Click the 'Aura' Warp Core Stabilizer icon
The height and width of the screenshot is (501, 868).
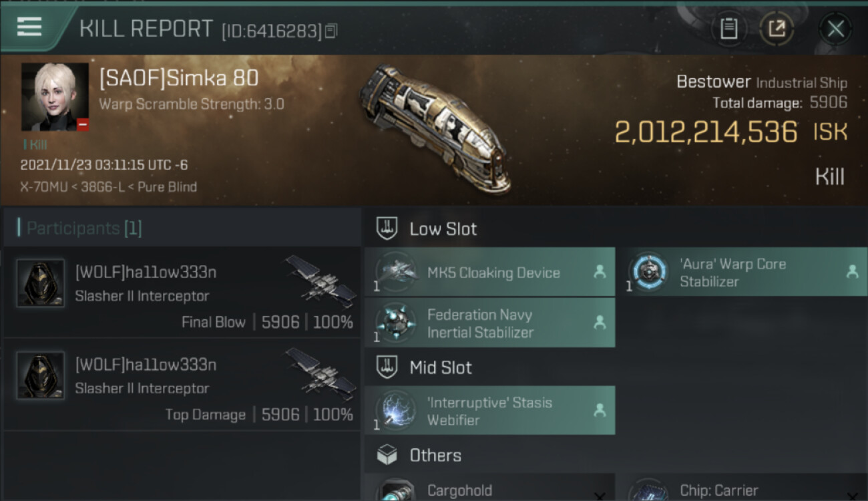tap(647, 272)
